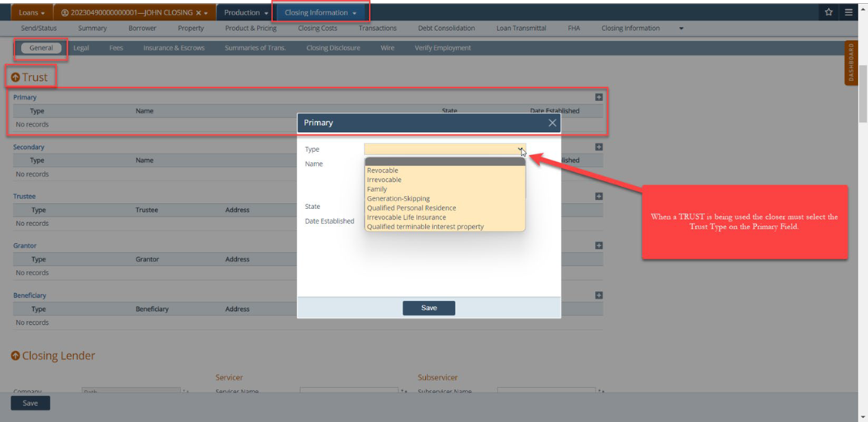868x422 pixels.
Task: Click the star favorites icon in top bar
Action: click(829, 12)
